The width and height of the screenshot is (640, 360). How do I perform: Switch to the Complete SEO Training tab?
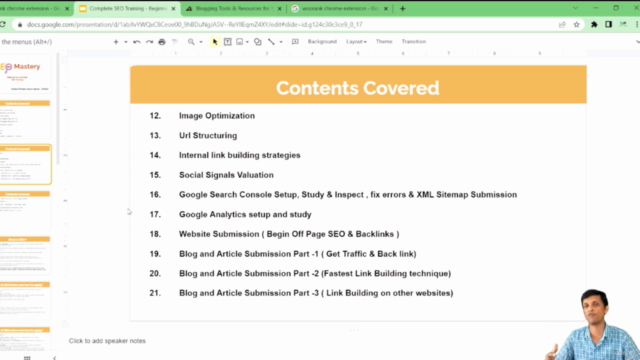click(x=128, y=9)
